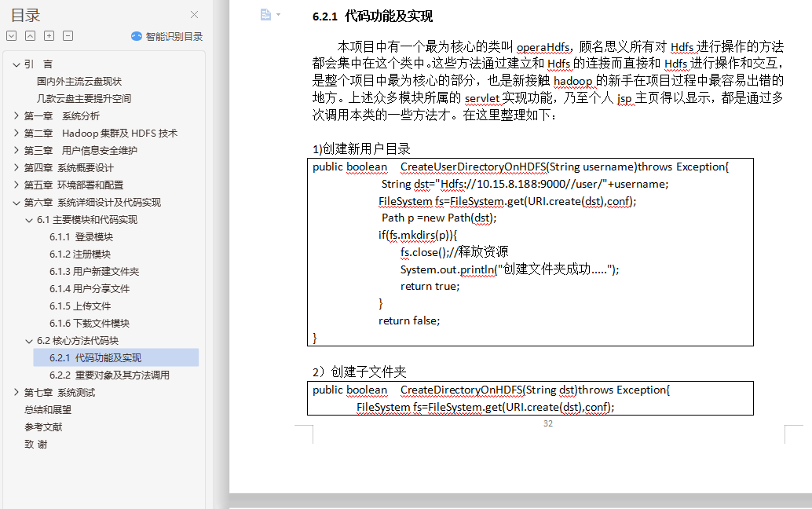The height and width of the screenshot is (509, 812).
Task: Select 第七章 系统测试 in outline
Action: point(60,393)
